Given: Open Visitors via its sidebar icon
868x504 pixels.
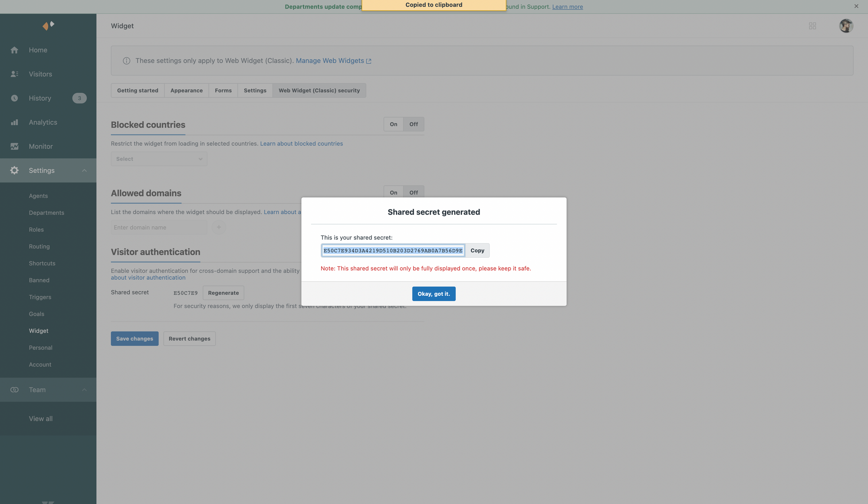Looking at the screenshot, I should [x=14, y=74].
